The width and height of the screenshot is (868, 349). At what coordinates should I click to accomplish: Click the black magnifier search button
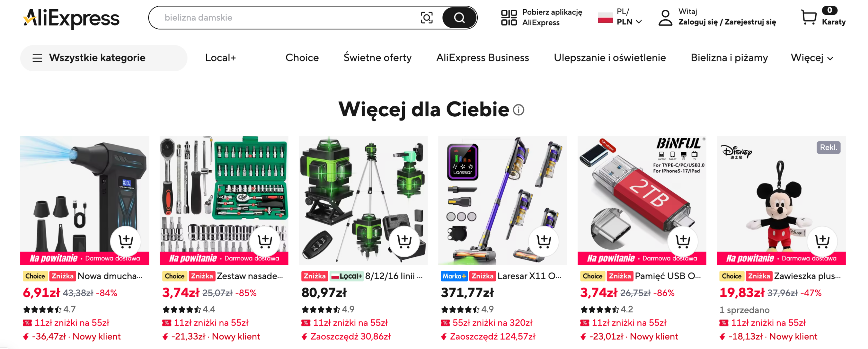(x=459, y=18)
